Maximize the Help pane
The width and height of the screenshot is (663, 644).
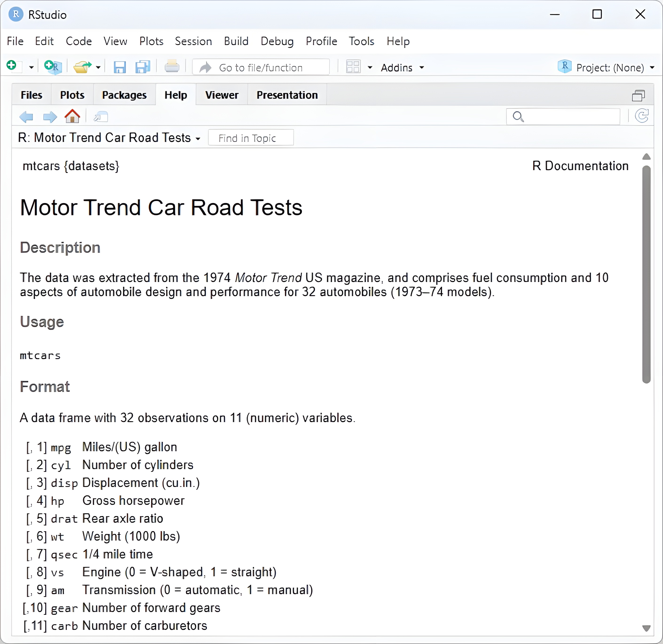[x=638, y=96]
